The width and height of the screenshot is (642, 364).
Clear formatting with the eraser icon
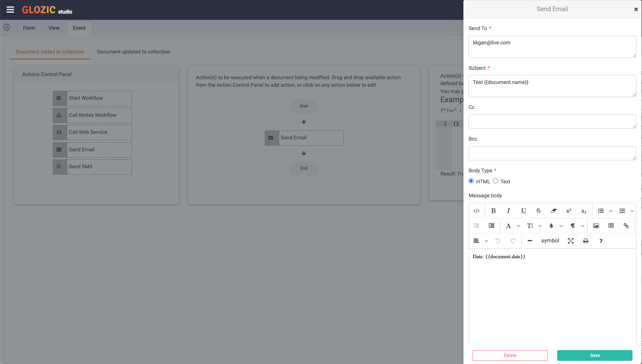[x=554, y=211]
